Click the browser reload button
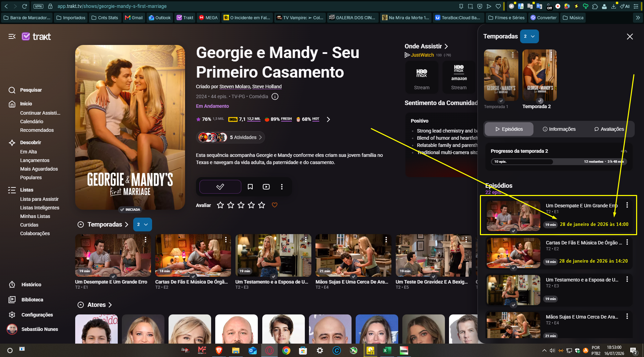 click(24, 6)
